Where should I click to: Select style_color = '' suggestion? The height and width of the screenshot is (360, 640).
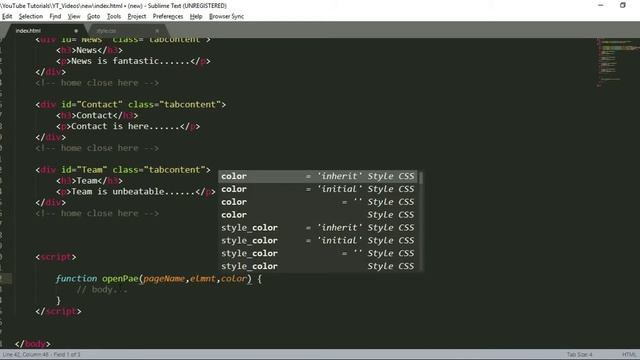coord(318,253)
